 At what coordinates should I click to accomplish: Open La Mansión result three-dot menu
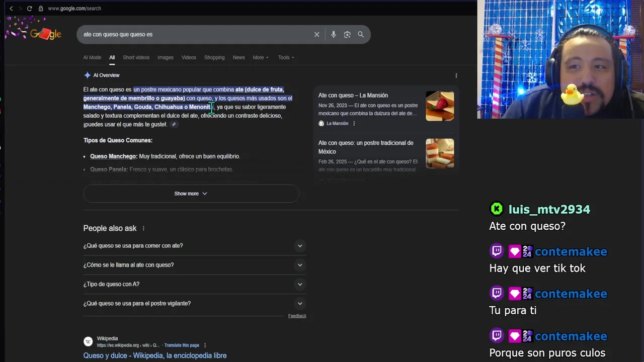click(x=354, y=124)
